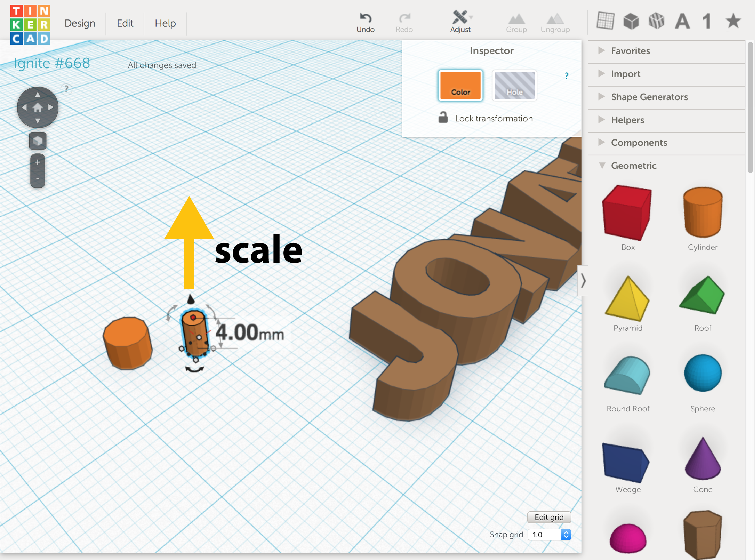Click the letter A text shapes icon

(x=682, y=22)
